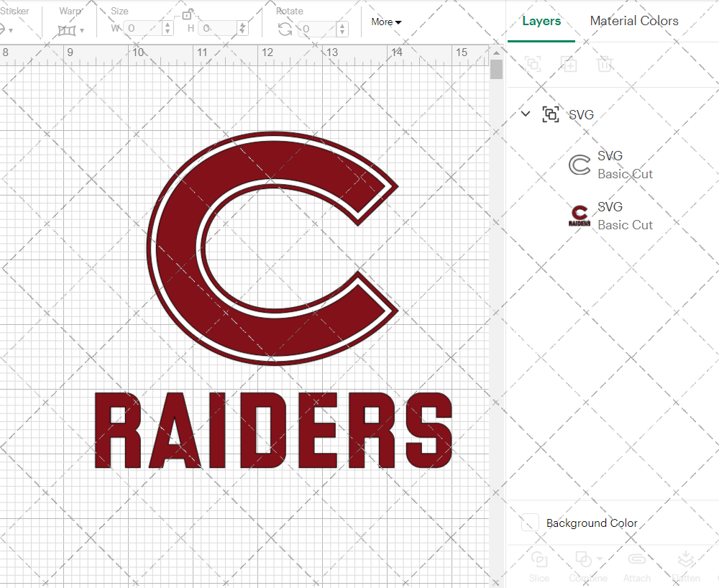The image size is (719, 588).
Task: Click the Group icon in Layers panel
Action: 533,64
